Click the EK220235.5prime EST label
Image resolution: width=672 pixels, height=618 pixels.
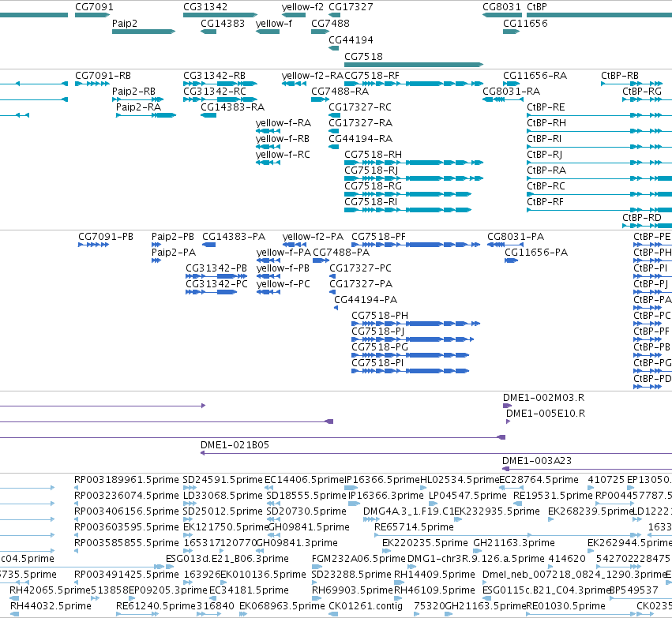click(425, 543)
